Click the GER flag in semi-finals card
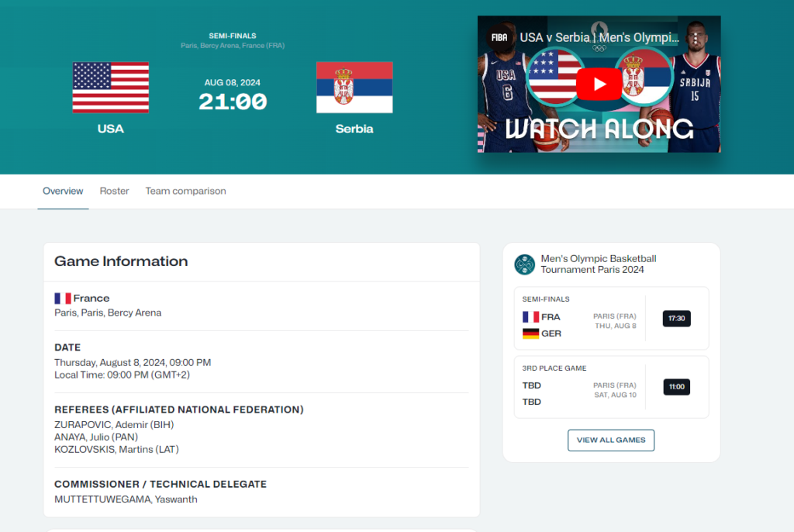This screenshot has height=532, width=794. (531, 333)
